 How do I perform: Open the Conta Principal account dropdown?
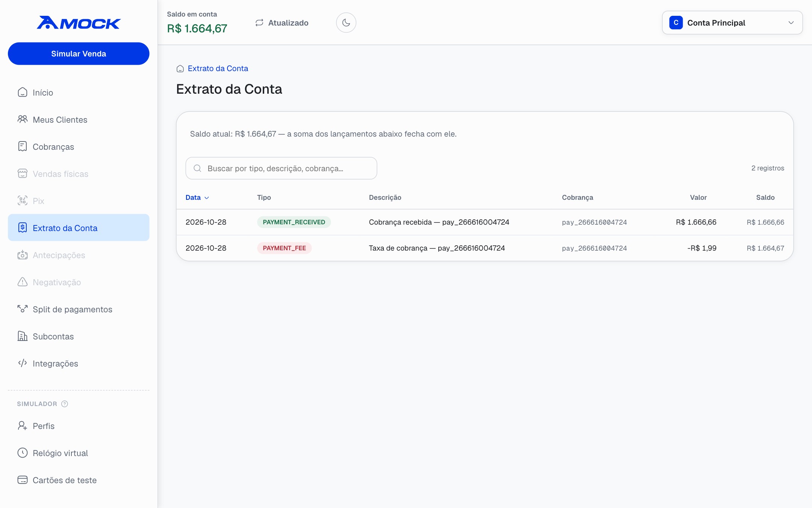click(732, 23)
